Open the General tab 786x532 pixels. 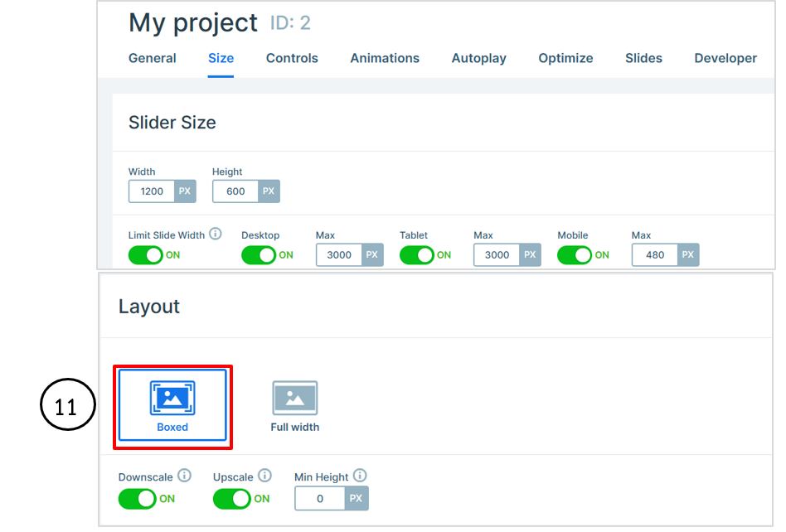click(x=153, y=58)
